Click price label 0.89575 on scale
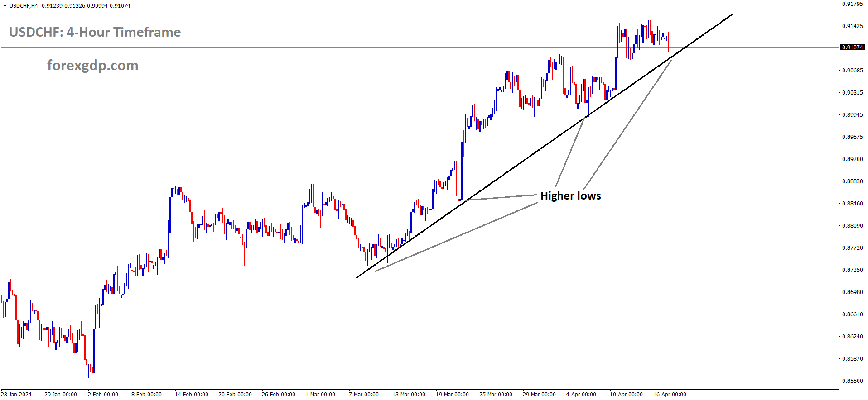Screen dimensions: 868x400 point(852,137)
